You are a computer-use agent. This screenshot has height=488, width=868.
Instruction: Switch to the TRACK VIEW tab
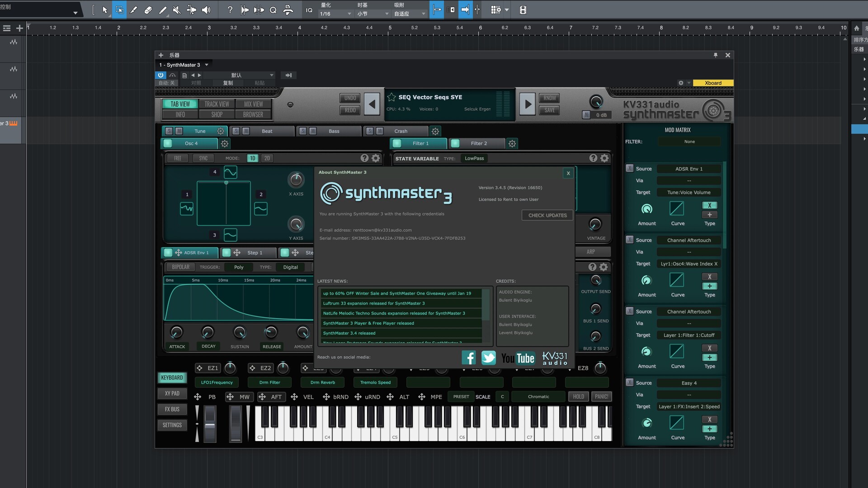(x=217, y=104)
